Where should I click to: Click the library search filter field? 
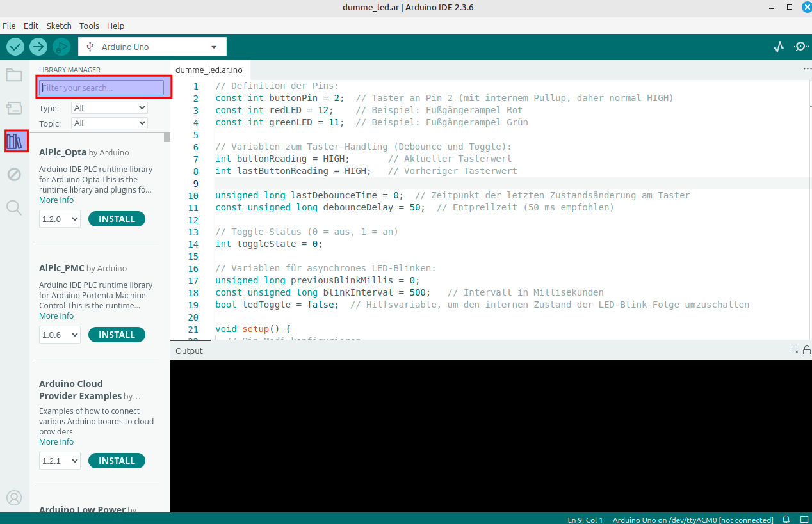coord(101,88)
